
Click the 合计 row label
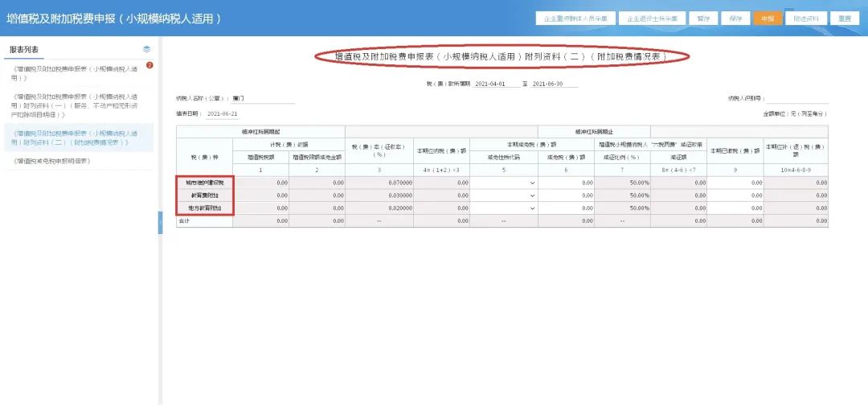pos(183,221)
